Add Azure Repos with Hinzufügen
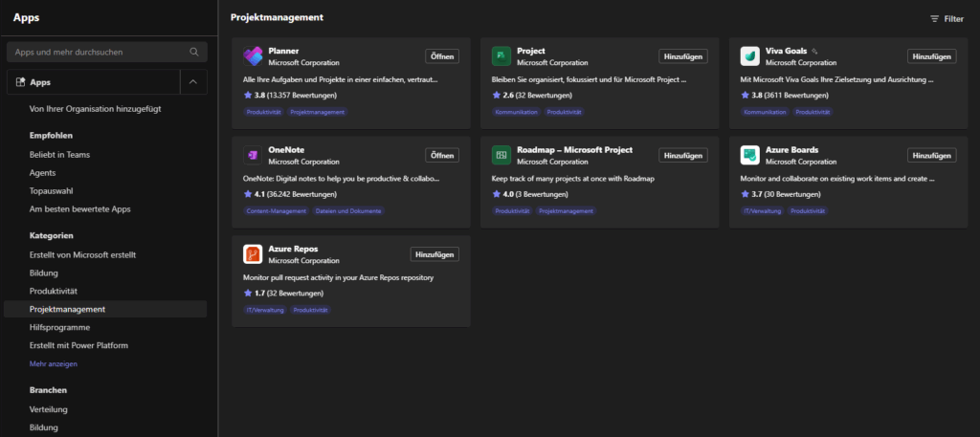This screenshot has height=437, width=980. pos(434,254)
